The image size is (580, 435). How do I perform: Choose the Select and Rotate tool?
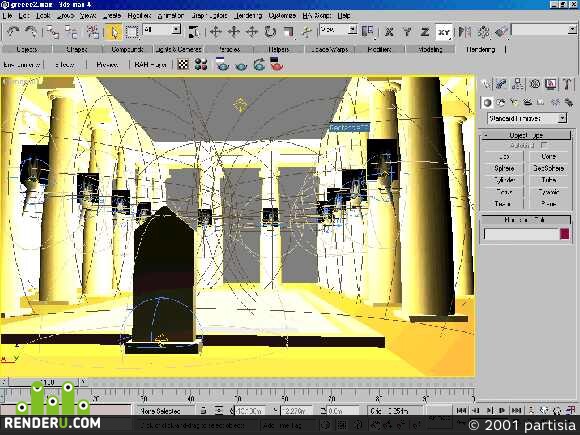click(x=270, y=32)
